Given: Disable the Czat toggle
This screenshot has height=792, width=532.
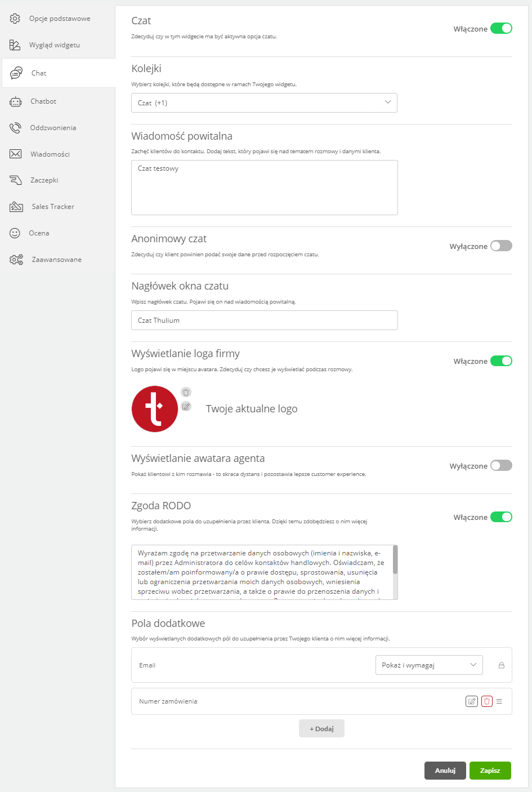Looking at the screenshot, I should 501,29.
